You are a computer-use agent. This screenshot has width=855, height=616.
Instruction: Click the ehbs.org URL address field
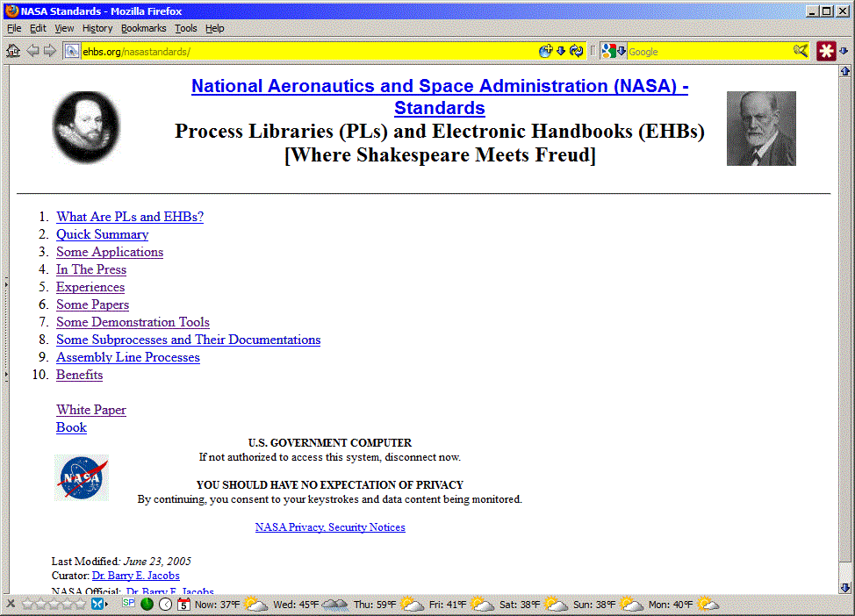(309, 52)
